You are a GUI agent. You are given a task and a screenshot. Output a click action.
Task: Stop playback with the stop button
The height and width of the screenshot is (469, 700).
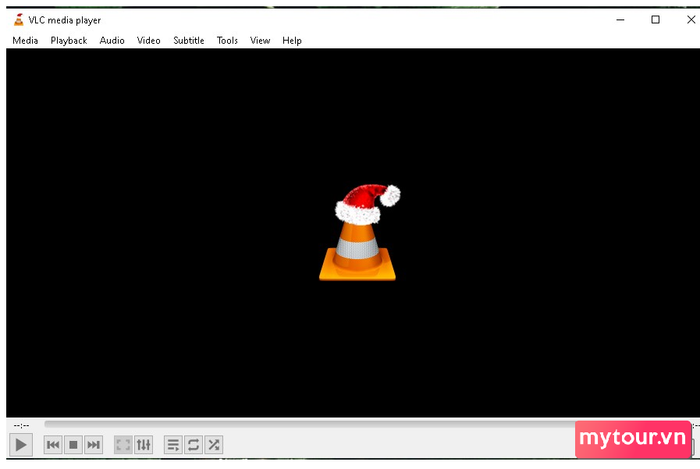73,445
